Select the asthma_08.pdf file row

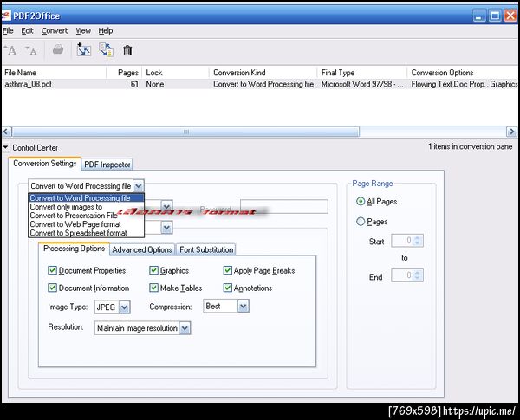point(259,84)
